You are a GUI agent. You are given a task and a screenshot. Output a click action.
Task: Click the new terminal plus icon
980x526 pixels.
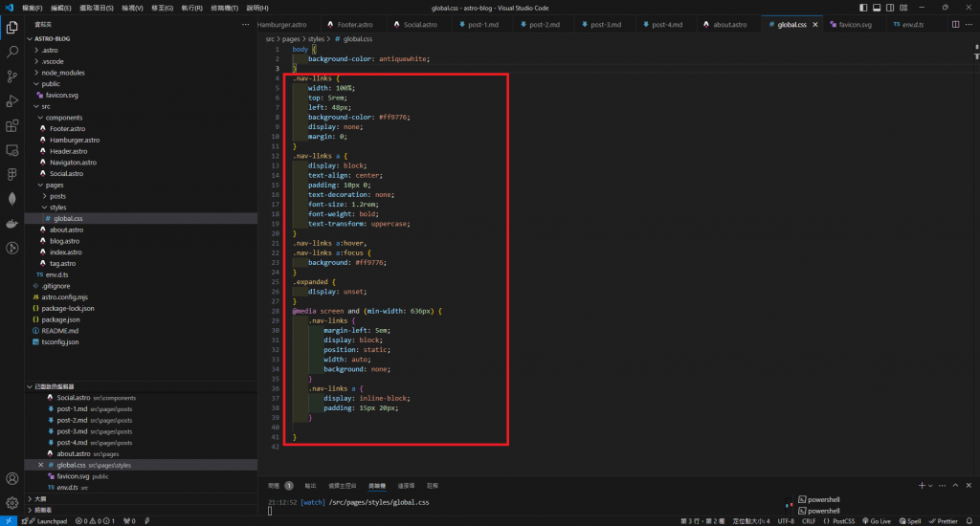click(922, 486)
